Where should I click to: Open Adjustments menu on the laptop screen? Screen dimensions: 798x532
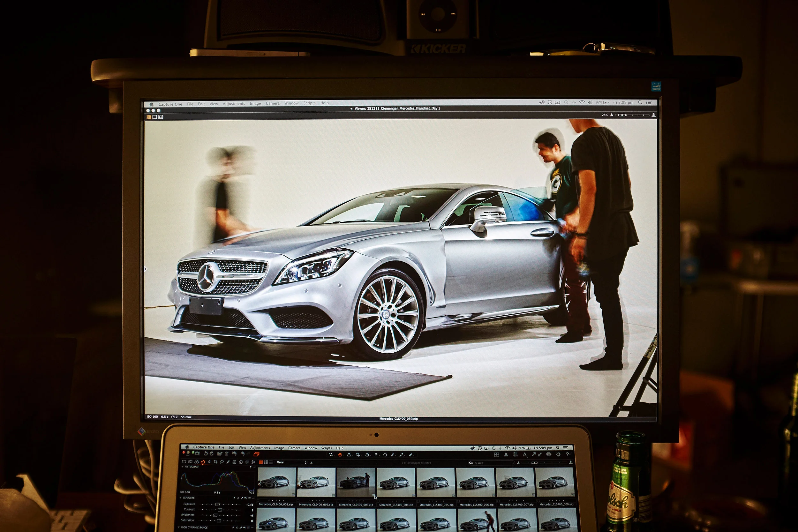coord(260,448)
